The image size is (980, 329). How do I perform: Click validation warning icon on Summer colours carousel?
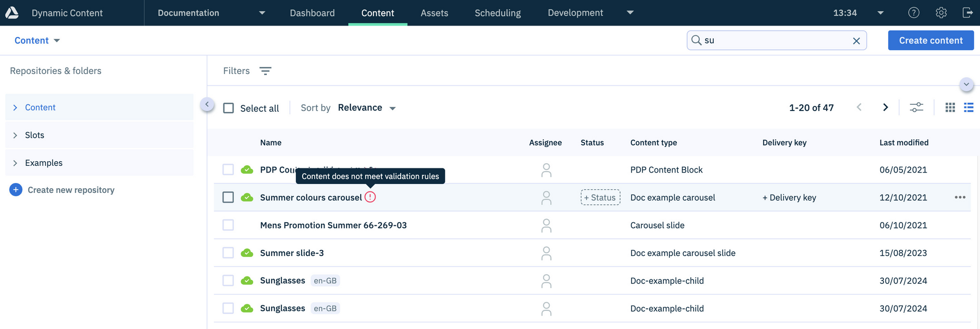(370, 197)
